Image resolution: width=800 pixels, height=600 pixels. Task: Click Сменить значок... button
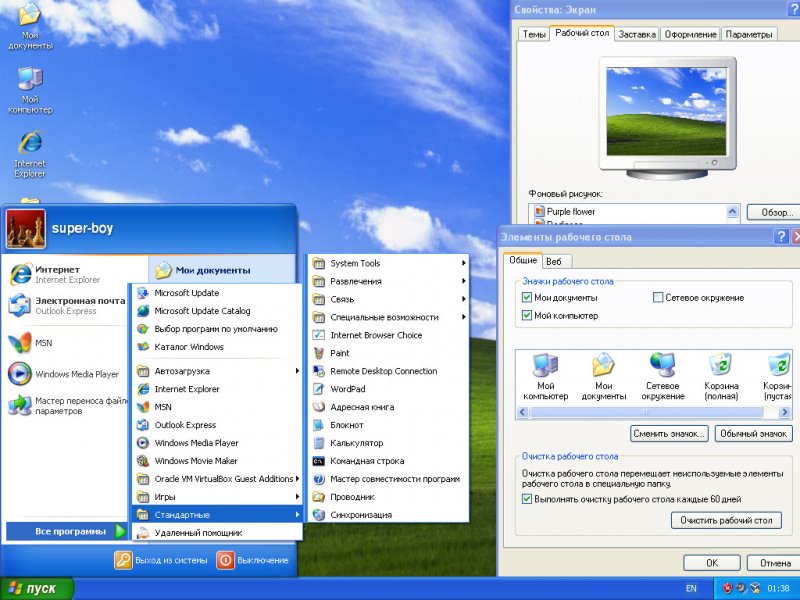tap(669, 434)
